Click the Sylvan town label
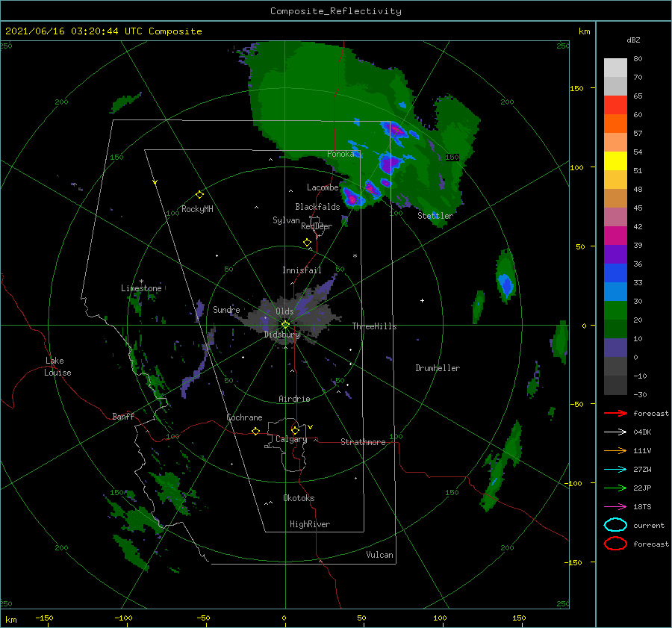Viewport: 672px width, 628px height. pyautogui.click(x=286, y=220)
